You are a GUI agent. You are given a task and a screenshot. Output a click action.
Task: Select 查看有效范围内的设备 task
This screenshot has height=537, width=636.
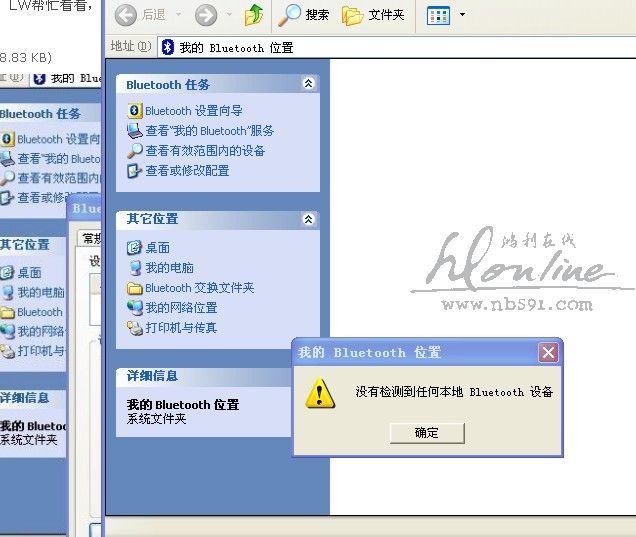pyautogui.click(x=205, y=151)
